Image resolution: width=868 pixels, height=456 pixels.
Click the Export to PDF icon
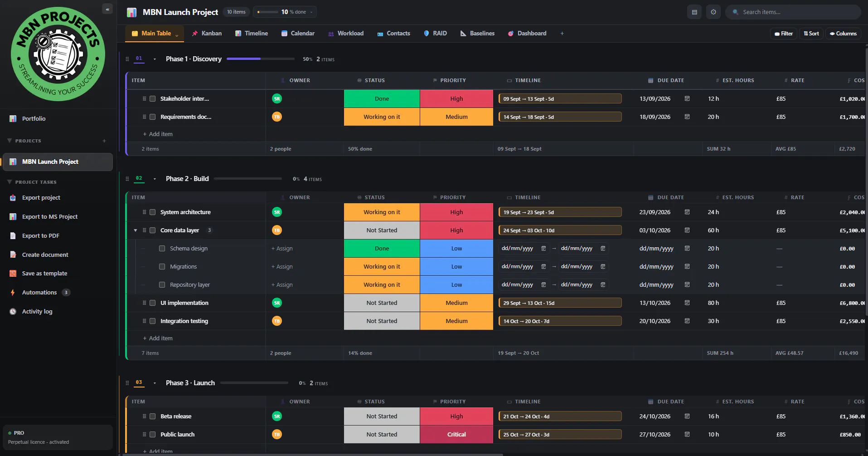click(x=13, y=236)
